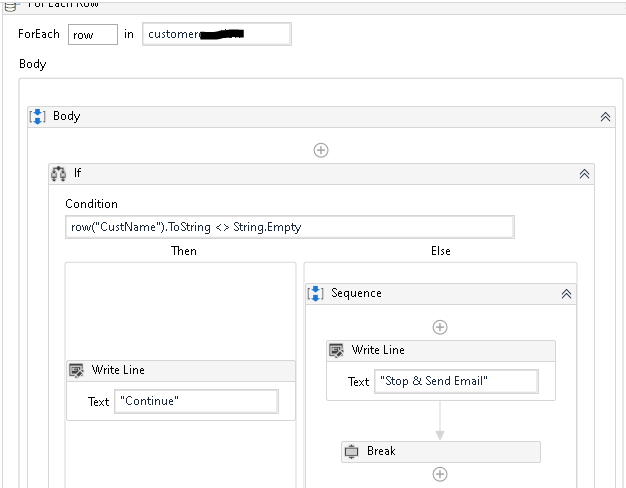Screen dimensions: 626x488
Task: Collapse the If activity
Action: click(x=585, y=173)
